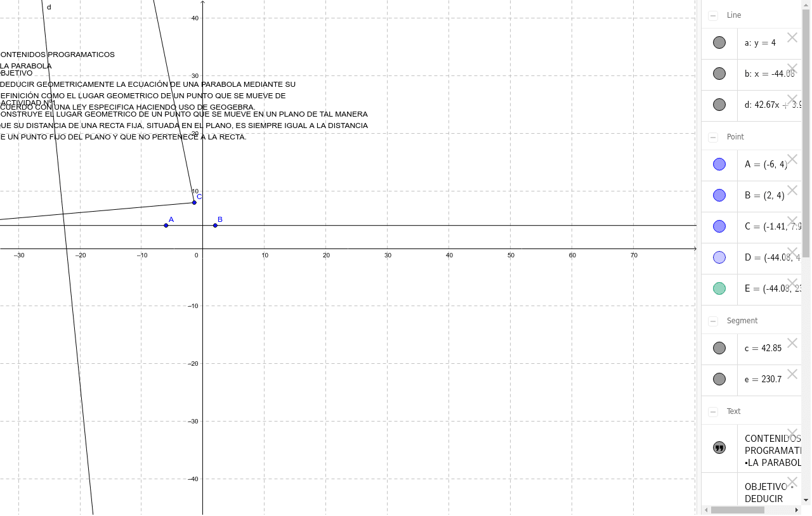
Task: Collapse the Text category
Action: coord(713,411)
